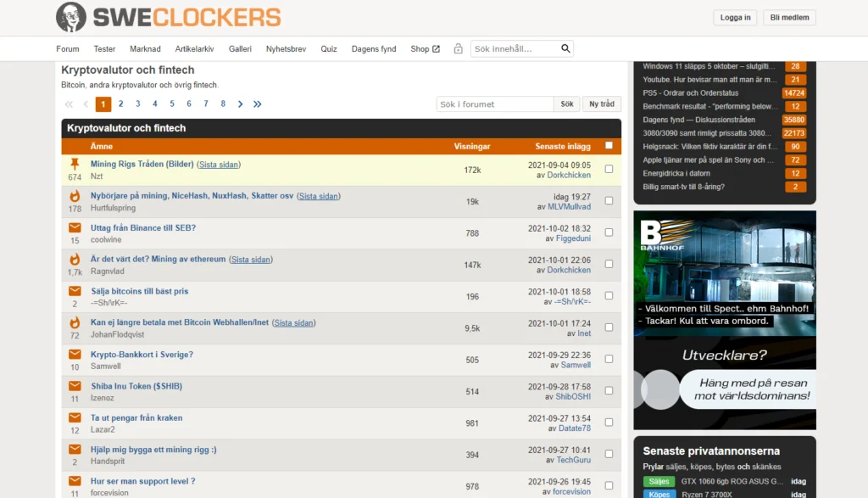The height and width of the screenshot is (498, 868).
Task: Open PS5 - Ordrar och Orderstatus sidebar thread
Action: tap(690, 93)
